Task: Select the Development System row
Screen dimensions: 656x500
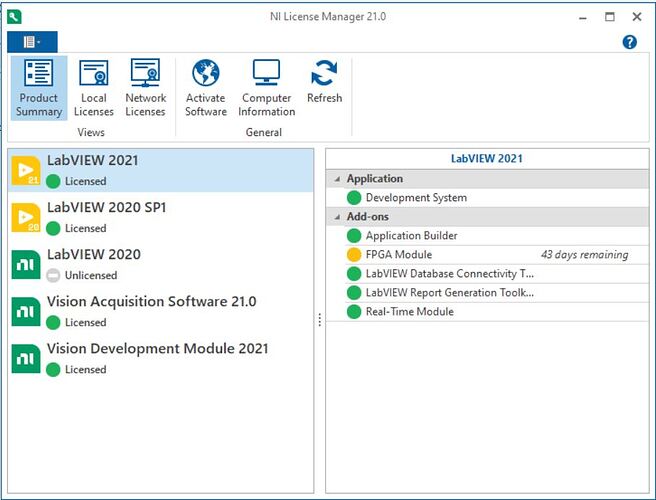Action: pos(497,197)
